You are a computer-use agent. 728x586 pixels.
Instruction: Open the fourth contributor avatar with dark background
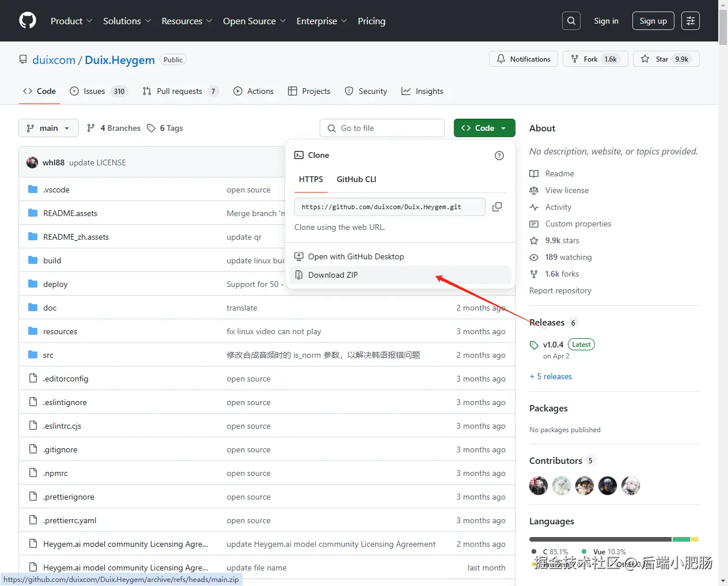point(608,486)
